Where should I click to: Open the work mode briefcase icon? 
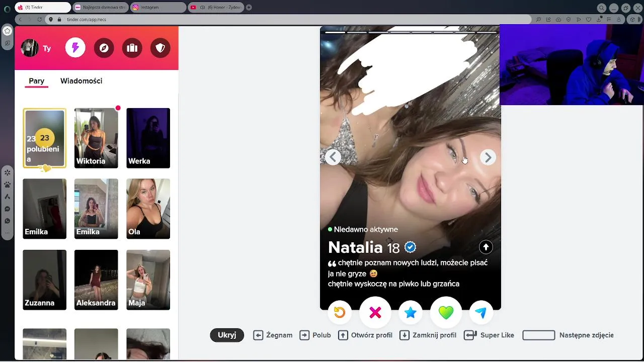click(x=132, y=48)
